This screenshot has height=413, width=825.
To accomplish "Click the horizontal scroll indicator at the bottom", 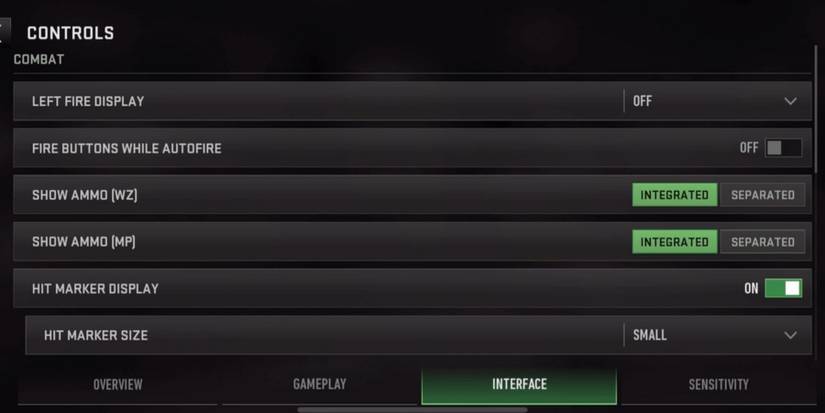I will 412,409.
